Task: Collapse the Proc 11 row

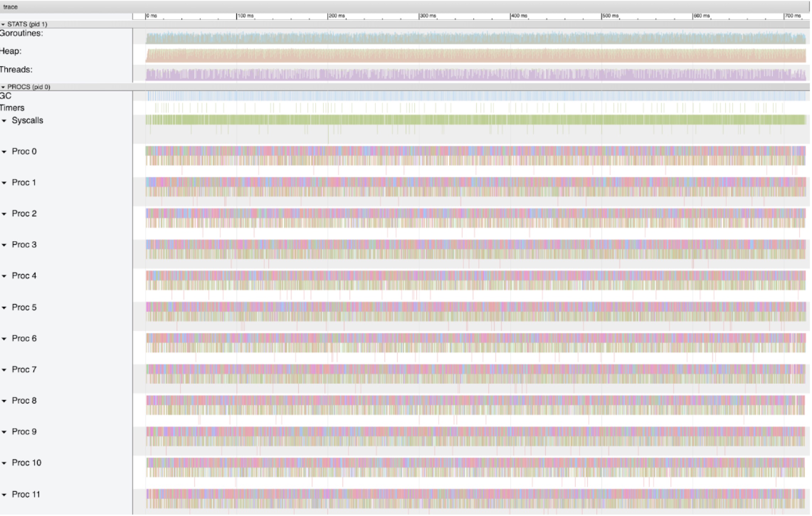Action: (x=4, y=495)
